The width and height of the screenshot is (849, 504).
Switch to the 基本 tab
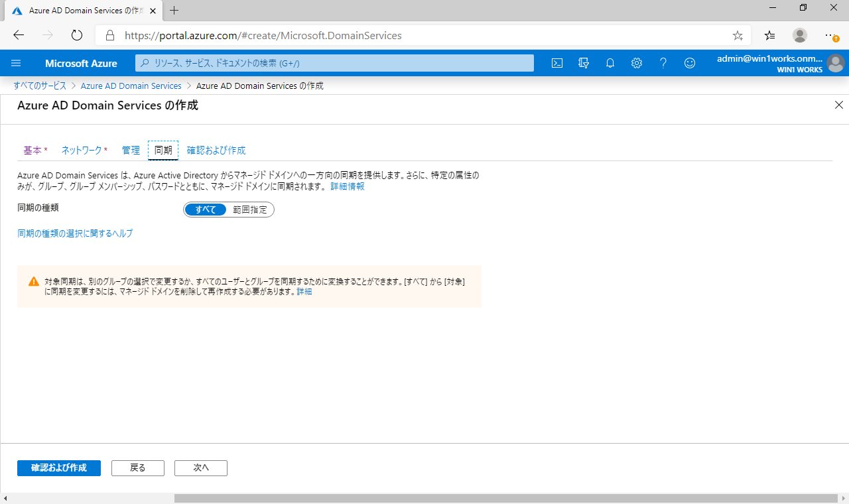click(35, 151)
